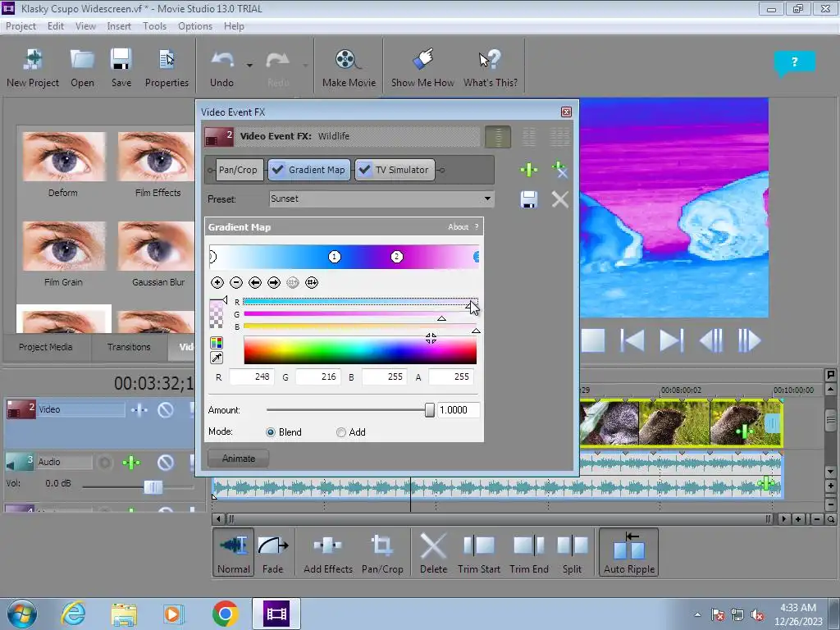The image size is (840, 630).
Task: Mute the Audio track
Action: (166, 463)
